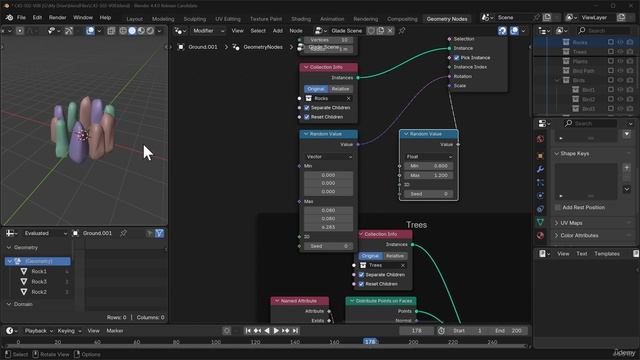Screen dimensions: 640x360
Task: Toggle Reset Children for Rocks collection
Action: (307, 117)
